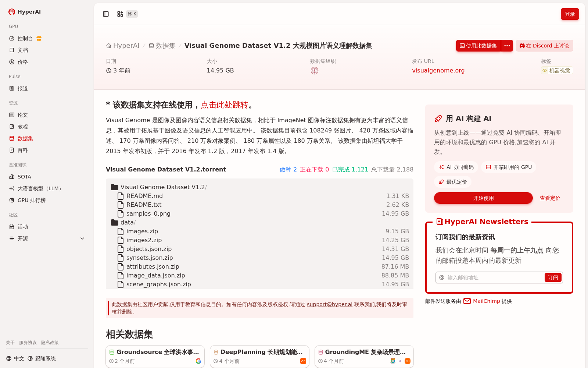Image resolution: width=588 pixels, height=368 pixels.
Task: Open visualgenome.org link
Action: point(438,70)
